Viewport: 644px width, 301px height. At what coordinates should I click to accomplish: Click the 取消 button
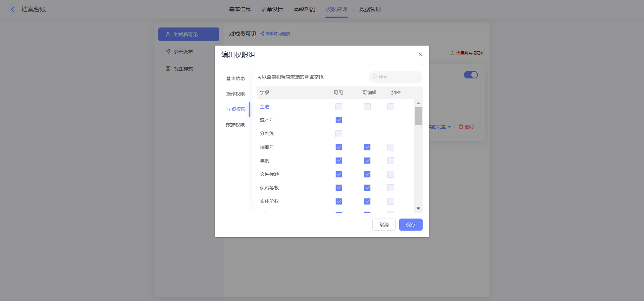(x=384, y=225)
